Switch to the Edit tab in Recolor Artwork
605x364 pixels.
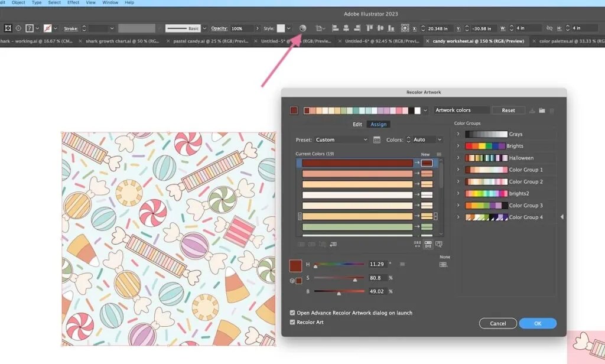coord(357,124)
